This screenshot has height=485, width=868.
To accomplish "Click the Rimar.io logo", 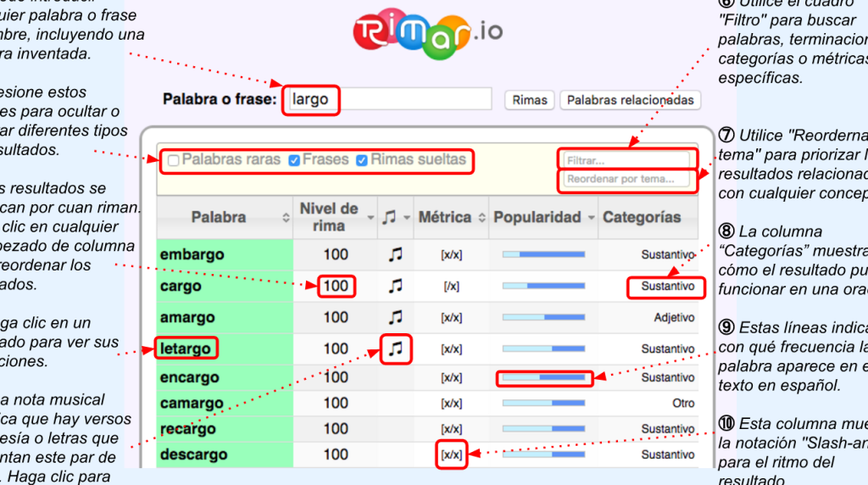I will pyautogui.click(x=427, y=33).
